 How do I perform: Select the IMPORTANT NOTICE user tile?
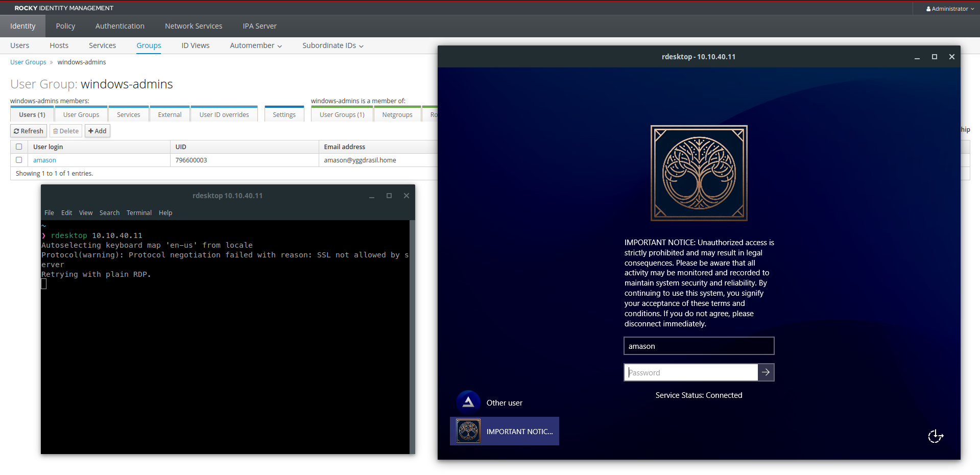[505, 431]
